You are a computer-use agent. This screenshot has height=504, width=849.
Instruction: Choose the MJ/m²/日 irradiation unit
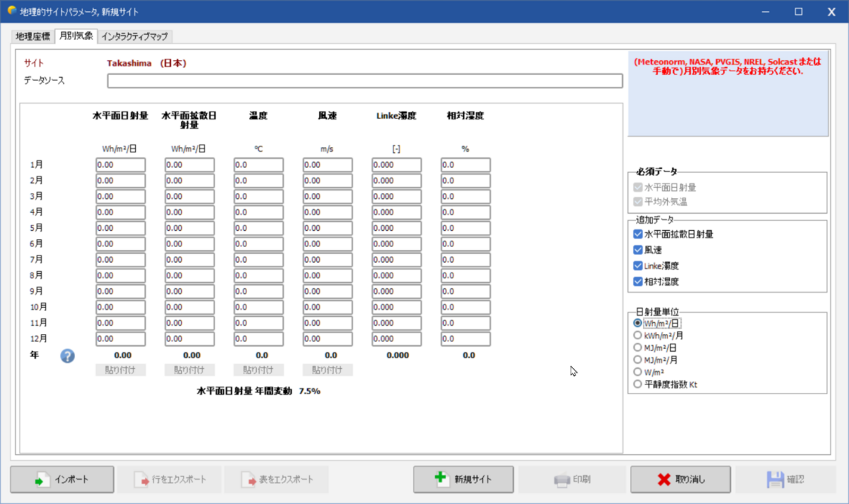coord(638,348)
